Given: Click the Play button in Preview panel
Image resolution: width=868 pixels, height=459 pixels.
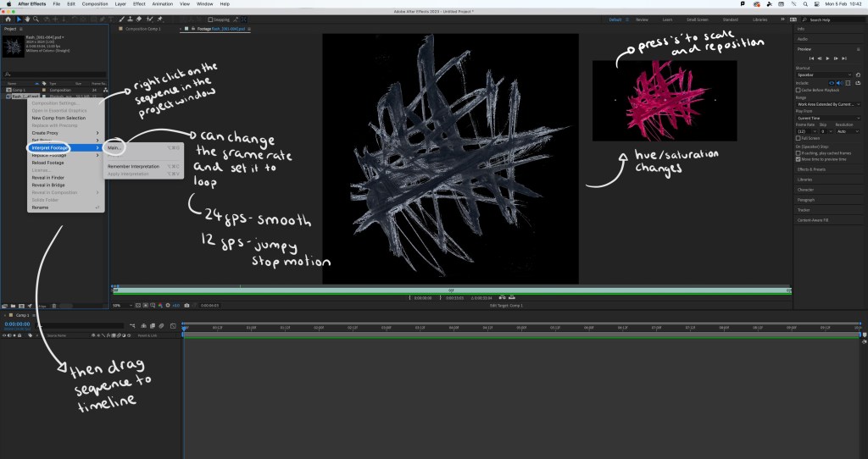Looking at the screenshot, I should pyautogui.click(x=828, y=58).
